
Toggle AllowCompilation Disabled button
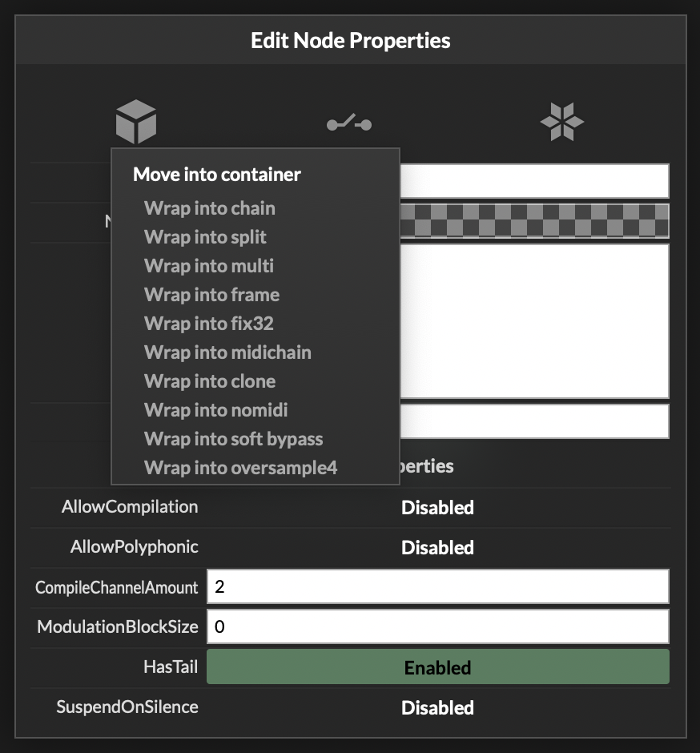click(438, 508)
